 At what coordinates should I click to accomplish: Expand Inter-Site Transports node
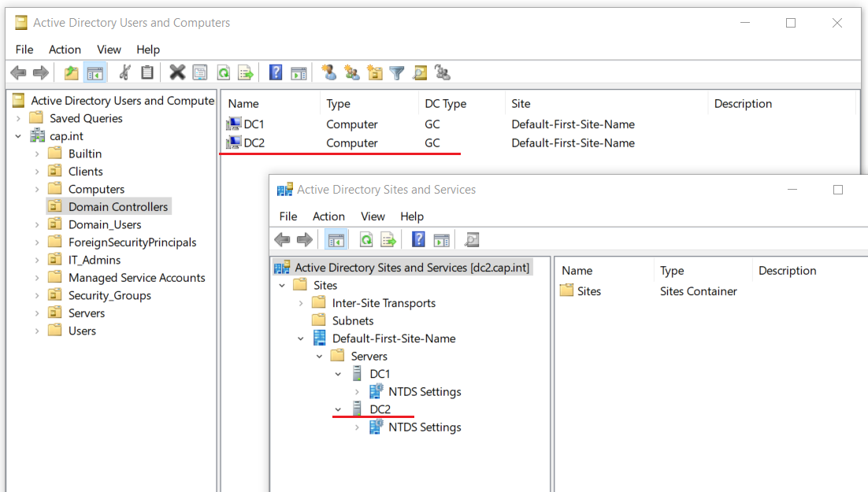point(301,303)
